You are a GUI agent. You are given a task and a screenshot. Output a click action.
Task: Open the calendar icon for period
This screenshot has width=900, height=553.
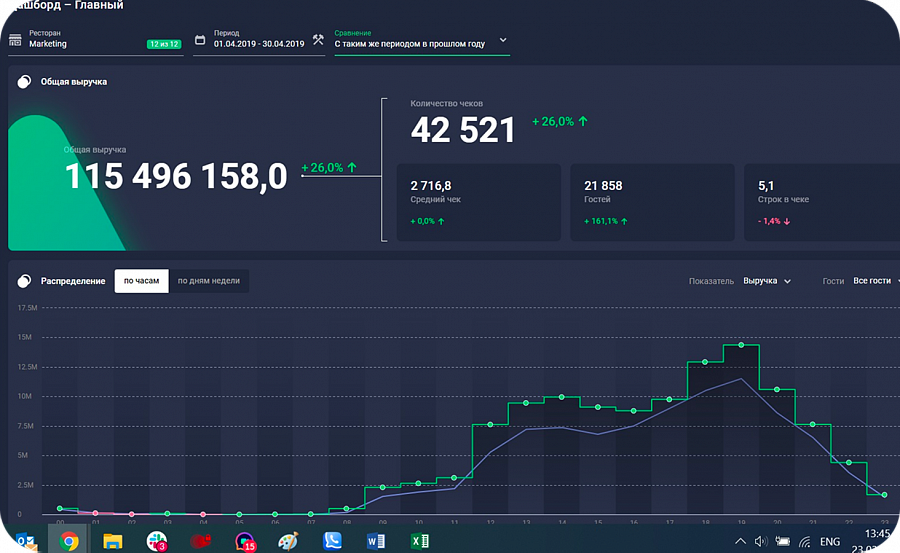coord(200,40)
